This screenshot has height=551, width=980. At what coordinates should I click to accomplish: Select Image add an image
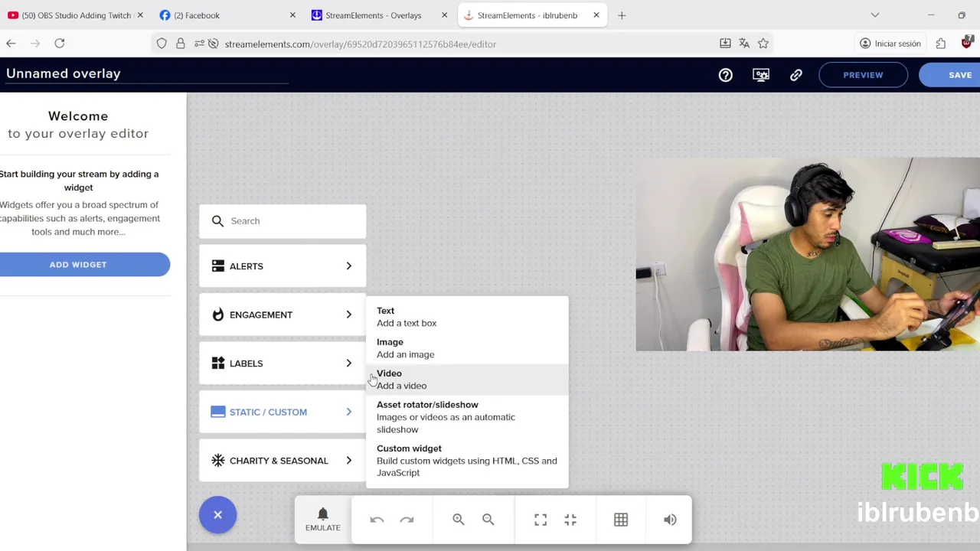pyautogui.click(x=467, y=348)
